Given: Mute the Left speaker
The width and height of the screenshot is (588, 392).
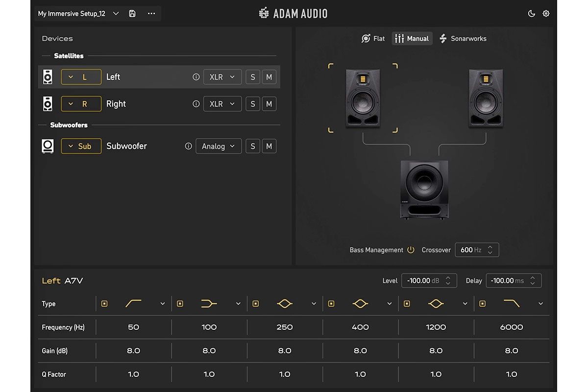Looking at the screenshot, I should coord(269,77).
